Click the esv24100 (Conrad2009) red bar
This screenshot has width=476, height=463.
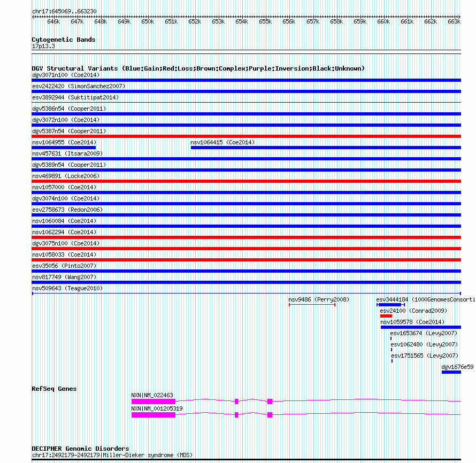pos(386,316)
